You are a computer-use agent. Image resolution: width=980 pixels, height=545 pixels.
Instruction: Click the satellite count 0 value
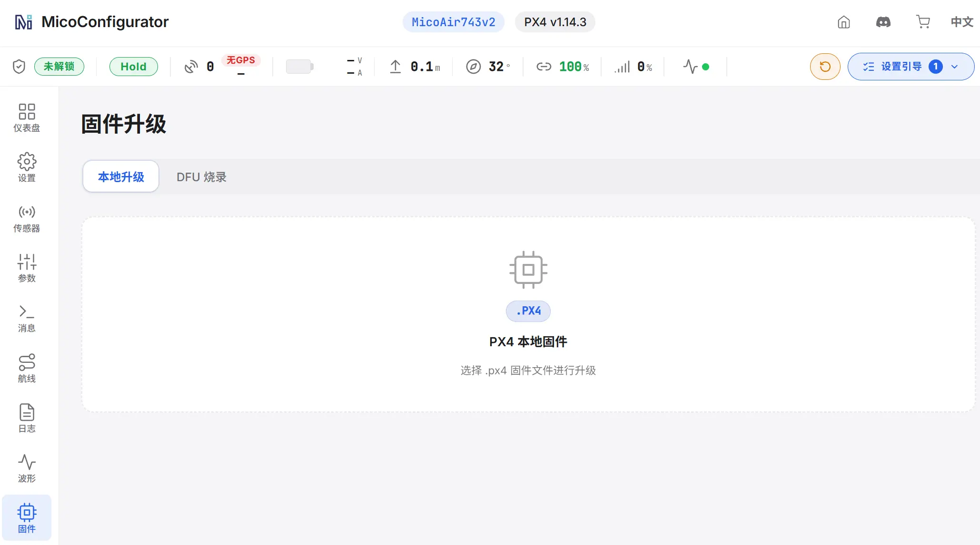coord(210,67)
